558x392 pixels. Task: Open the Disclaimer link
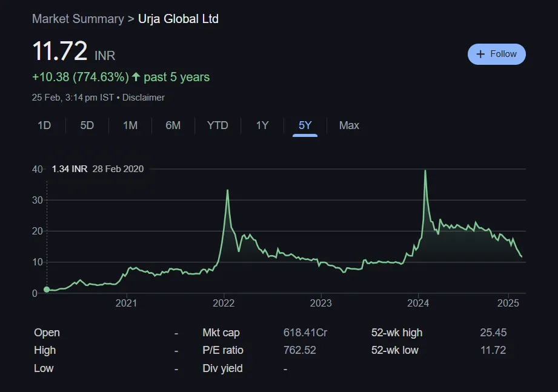(144, 98)
